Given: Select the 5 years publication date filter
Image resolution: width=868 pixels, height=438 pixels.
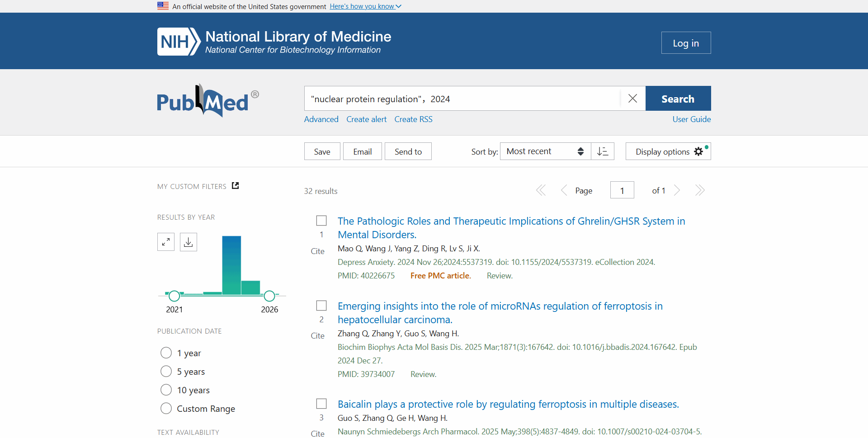Looking at the screenshot, I should coord(166,372).
